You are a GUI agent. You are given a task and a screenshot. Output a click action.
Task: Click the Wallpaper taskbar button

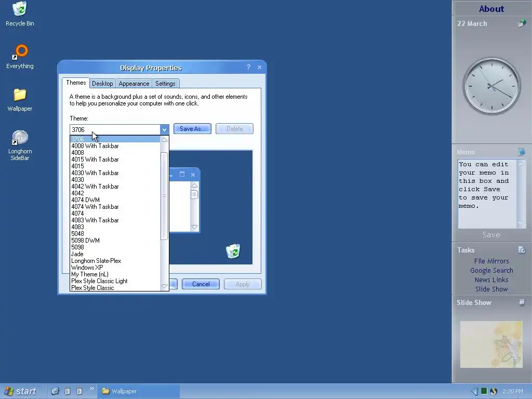point(138,391)
